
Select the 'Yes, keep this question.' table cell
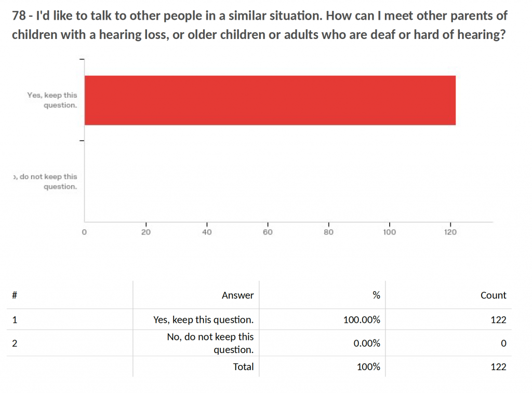pyautogui.click(x=203, y=320)
